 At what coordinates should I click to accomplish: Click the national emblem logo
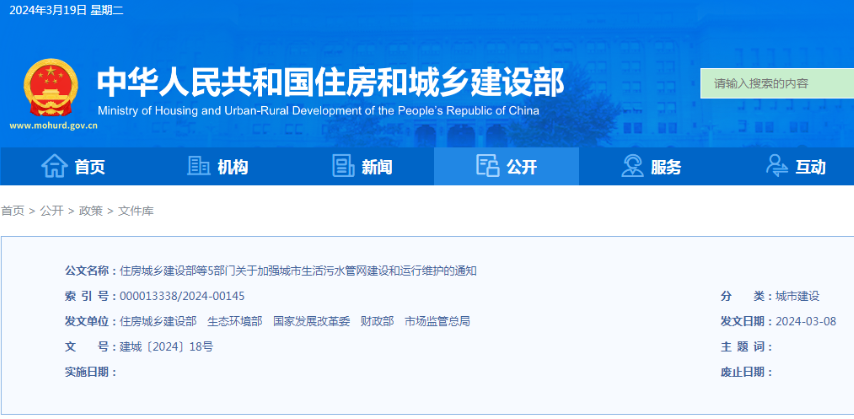[x=47, y=88]
